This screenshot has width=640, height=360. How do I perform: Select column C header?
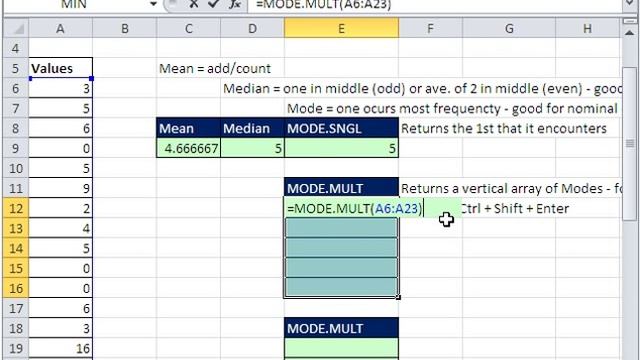click(188, 29)
